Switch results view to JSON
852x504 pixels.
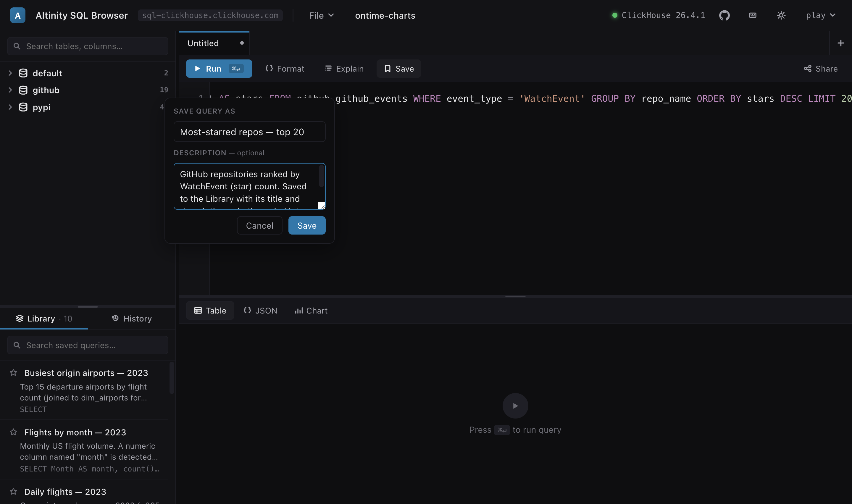click(x=260, y=310)
